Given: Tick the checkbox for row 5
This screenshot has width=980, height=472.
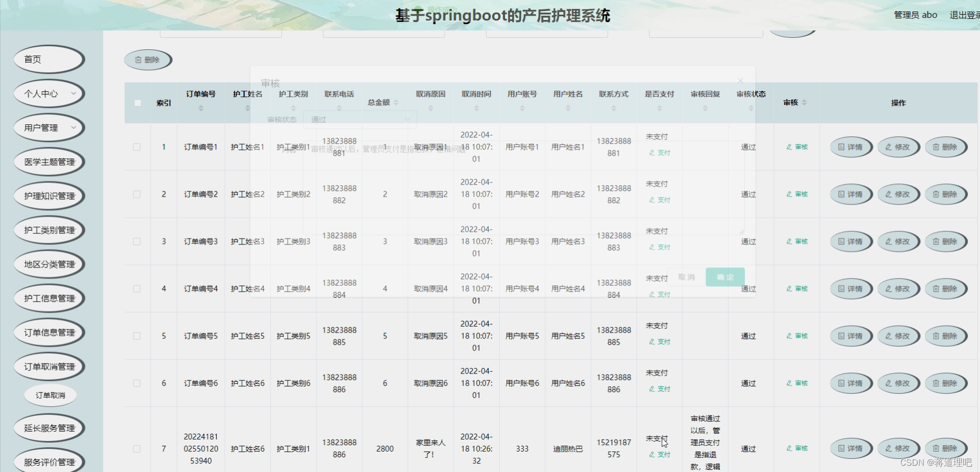Looking at the screenshot, I should click(136, 336).
